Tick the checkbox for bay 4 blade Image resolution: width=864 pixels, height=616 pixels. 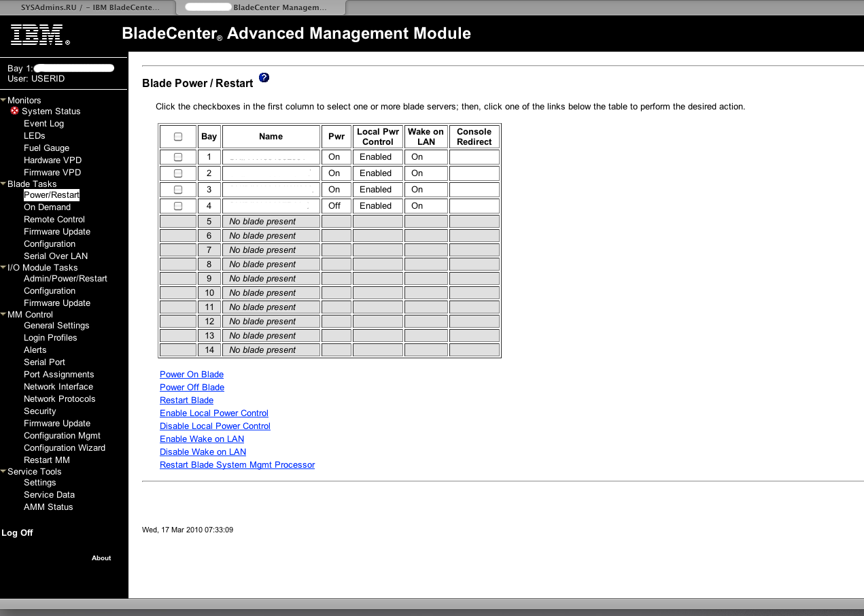tap(178, 206)
